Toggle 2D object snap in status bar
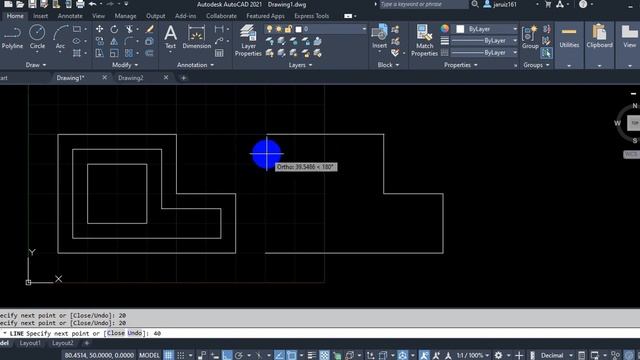This screenshot has width=640, height=360. click(x=292, y=355)
